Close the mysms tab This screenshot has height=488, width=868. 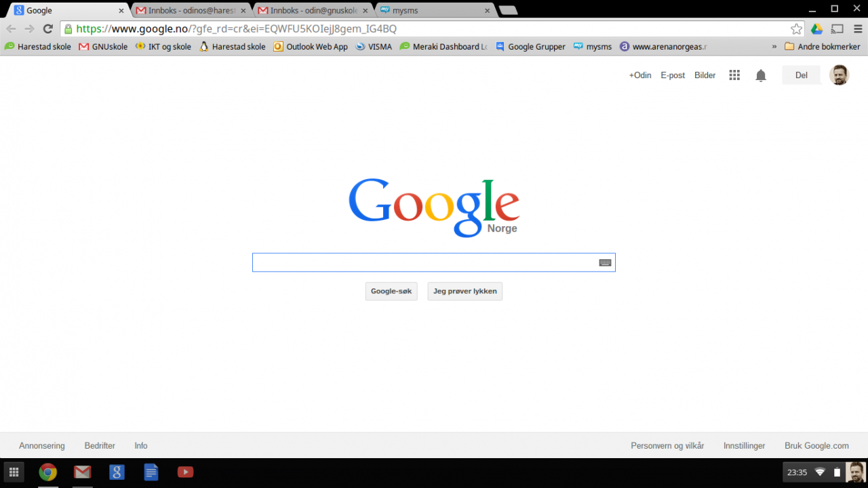coord(488,10)
